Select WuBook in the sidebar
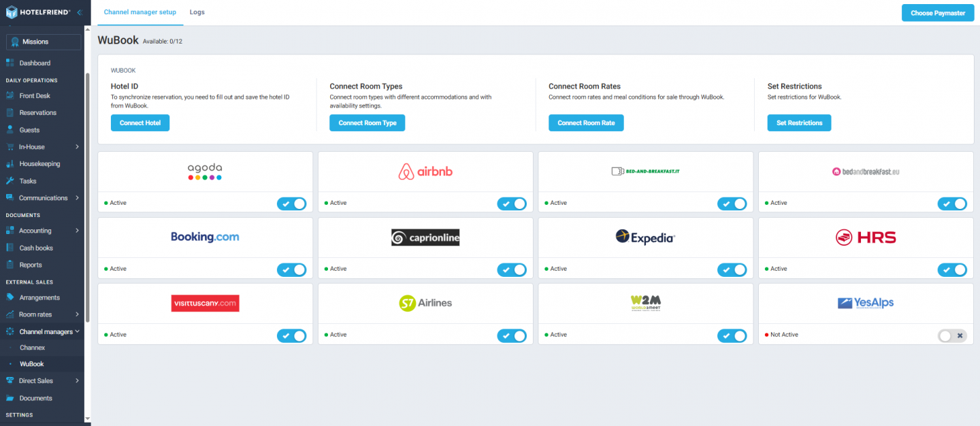Viewport: 980px width, 426px height. (32, 364)
